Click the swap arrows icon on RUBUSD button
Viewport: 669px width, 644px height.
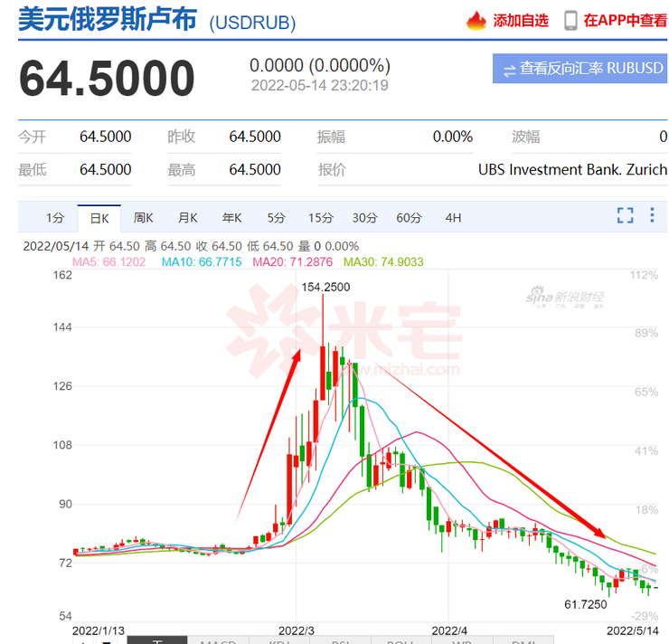tap(509, 70)
